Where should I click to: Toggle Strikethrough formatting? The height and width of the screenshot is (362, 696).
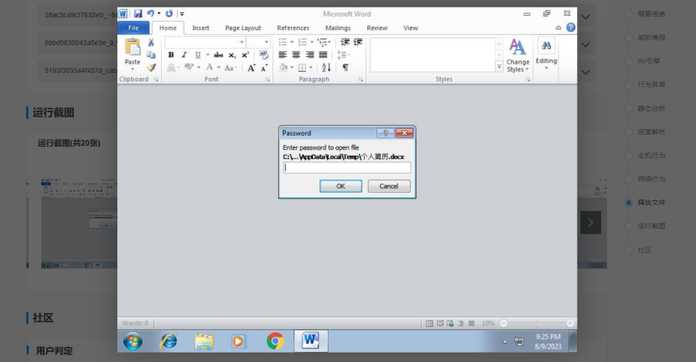click(x=218, y=55)
